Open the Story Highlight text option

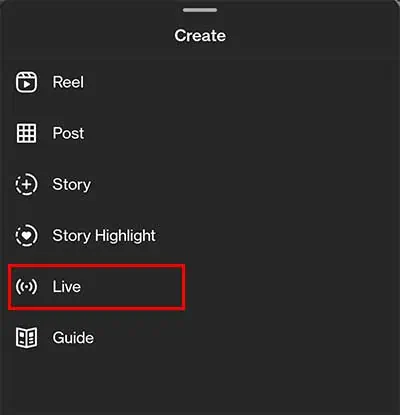104,236
